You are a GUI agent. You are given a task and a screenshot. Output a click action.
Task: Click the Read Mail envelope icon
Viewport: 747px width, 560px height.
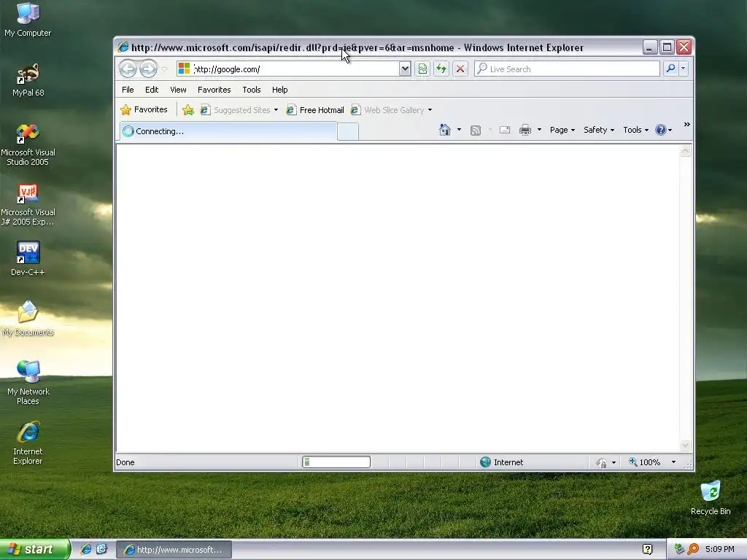pyautogui.click(x=505, y=130)
